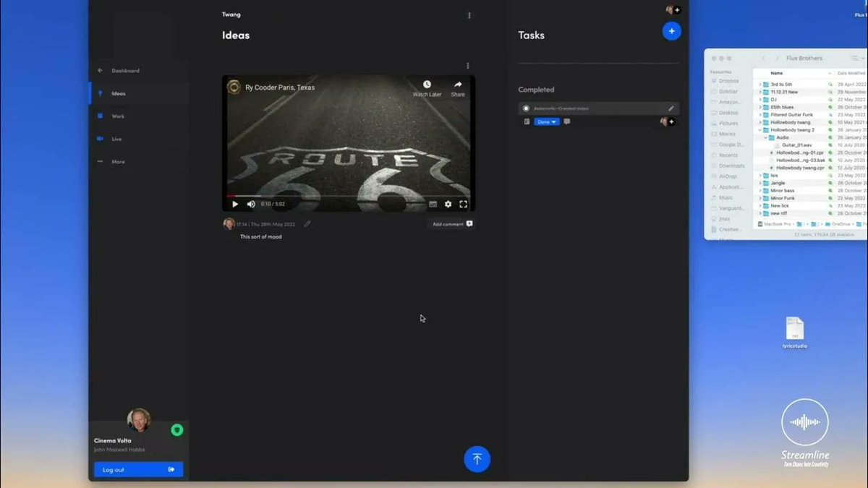Click the green Spotify icon by the profile
868x488 pixels.
click(x=176, y=430)
